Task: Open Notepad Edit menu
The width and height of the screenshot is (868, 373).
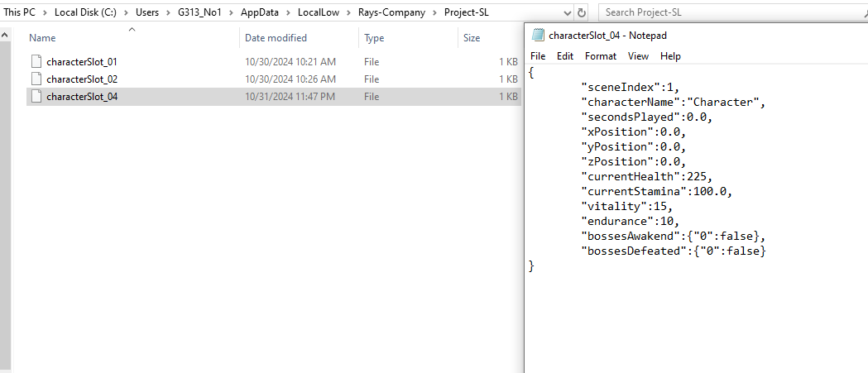Action: [x=564, y=56]
